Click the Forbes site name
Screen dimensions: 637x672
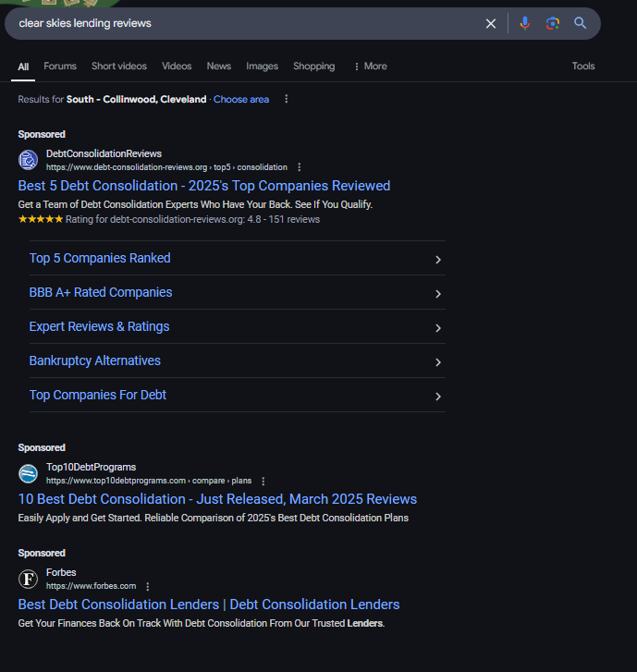[61, 572]
